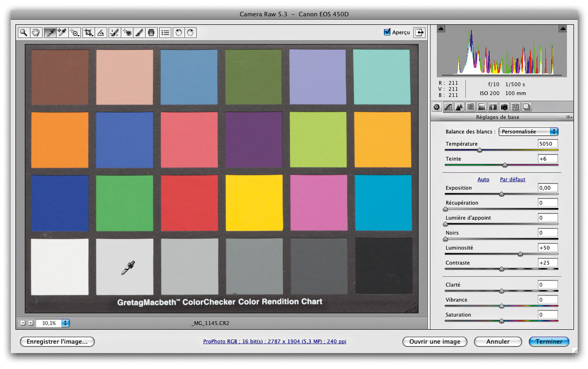Select the Graduated Filter tool
This screenshot has height=369, width=588.
click(x=151, y=32)
